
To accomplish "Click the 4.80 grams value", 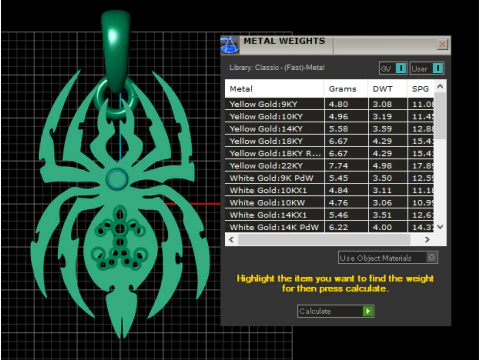I will [x=338, y=104].
